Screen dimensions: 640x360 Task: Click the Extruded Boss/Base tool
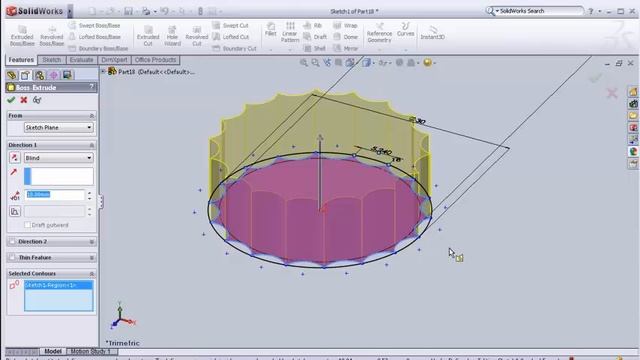(22, 36)
